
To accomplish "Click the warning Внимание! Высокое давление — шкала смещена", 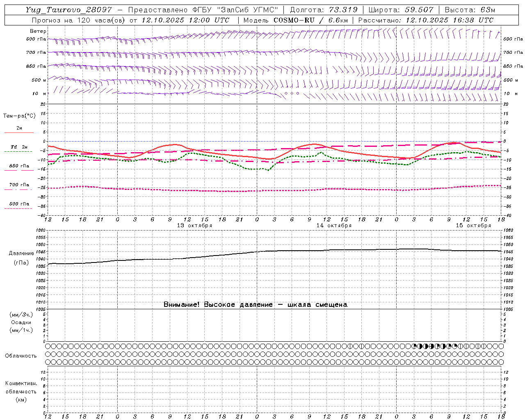I will 256,305.
